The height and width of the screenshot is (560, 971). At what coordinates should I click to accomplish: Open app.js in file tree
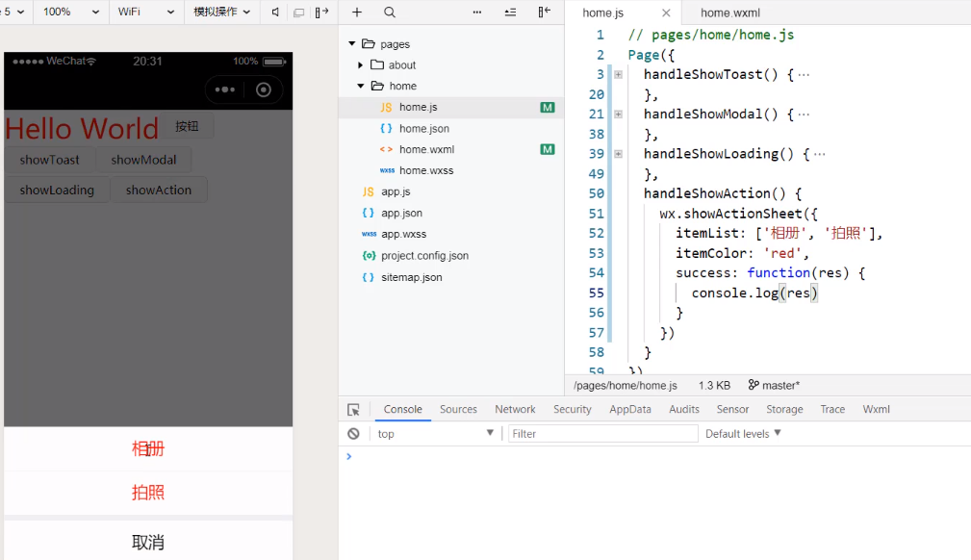(396, 191)
